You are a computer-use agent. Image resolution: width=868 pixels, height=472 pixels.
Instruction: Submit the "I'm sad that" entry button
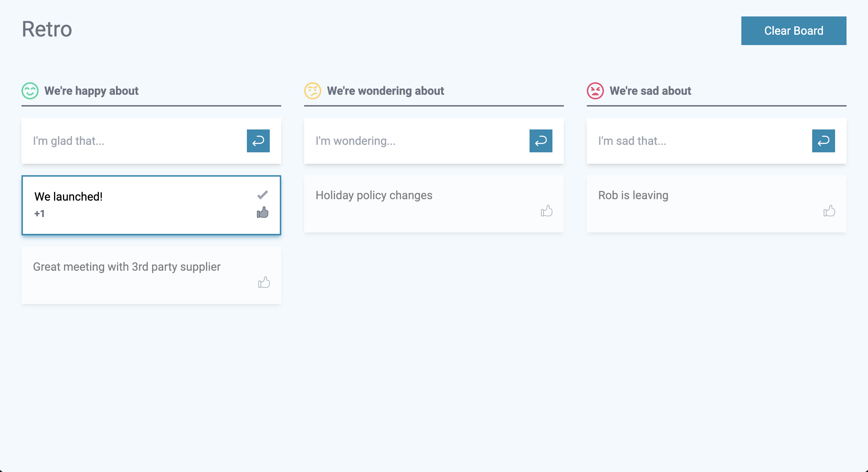(823, 141)
